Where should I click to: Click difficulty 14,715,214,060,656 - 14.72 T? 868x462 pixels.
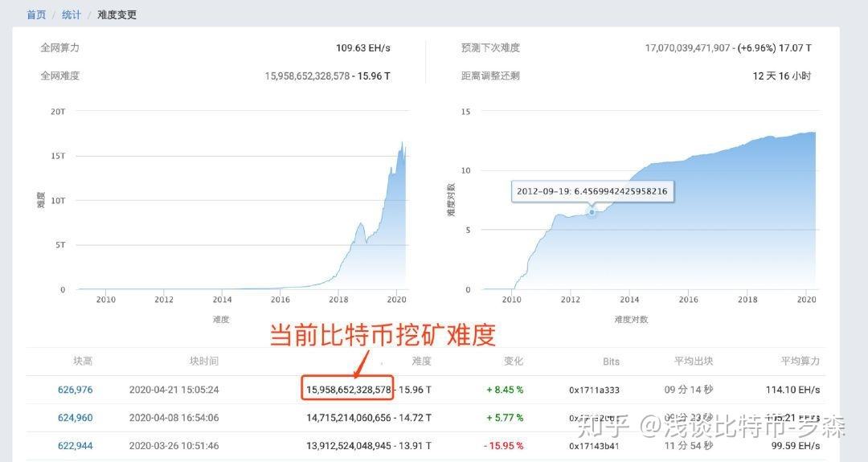369,418
